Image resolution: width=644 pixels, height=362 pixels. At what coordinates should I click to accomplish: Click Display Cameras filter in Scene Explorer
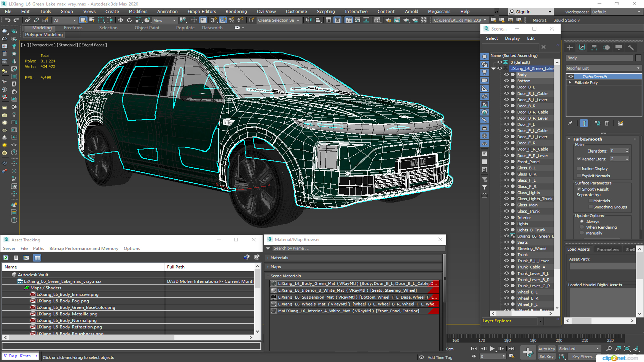[485, 80]
